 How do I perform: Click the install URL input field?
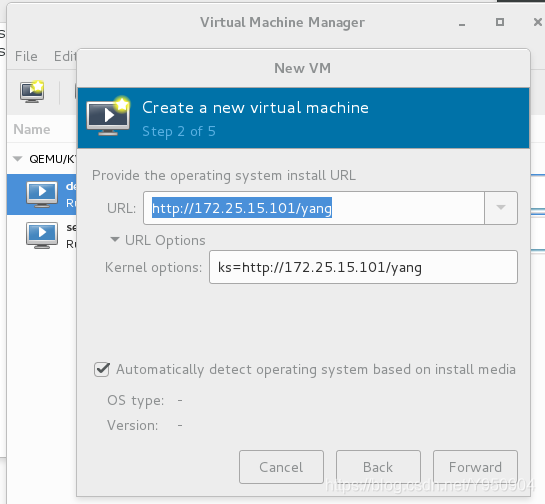click(314, 208)
